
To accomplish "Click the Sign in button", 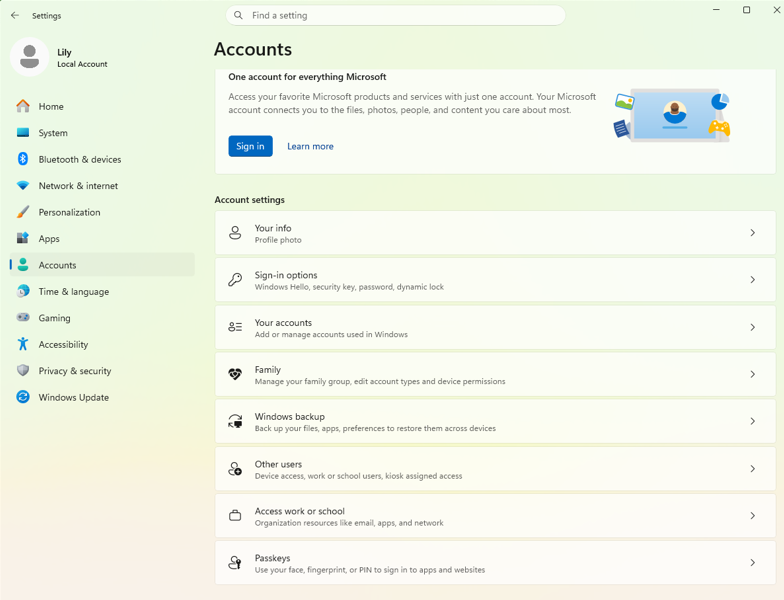I will [x=250, y=146].
